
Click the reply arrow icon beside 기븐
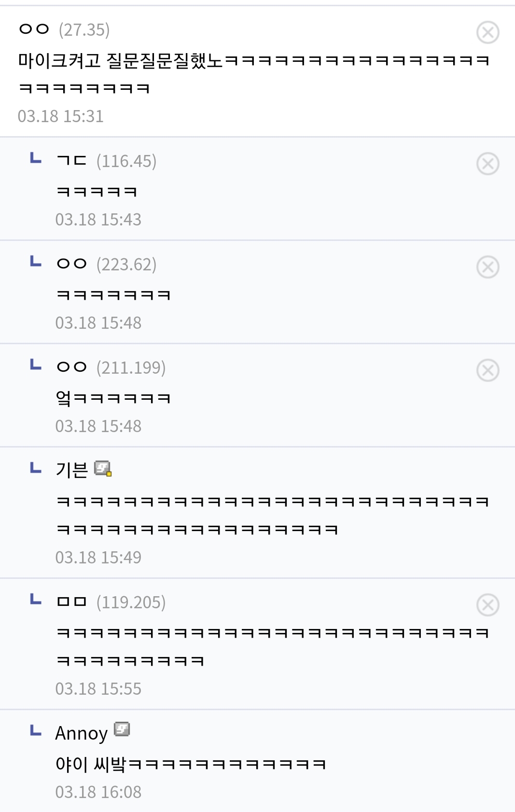tap(36, 468)
